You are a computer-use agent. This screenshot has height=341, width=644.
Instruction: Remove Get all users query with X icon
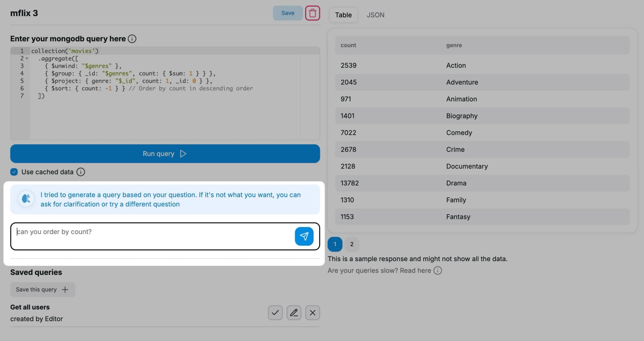[313, 313]
